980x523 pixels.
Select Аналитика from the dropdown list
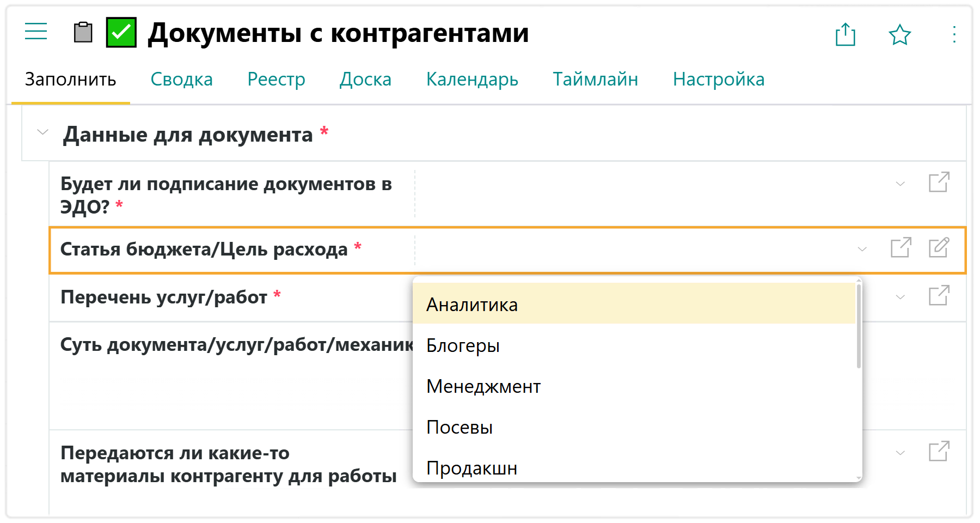pos(472,305)
